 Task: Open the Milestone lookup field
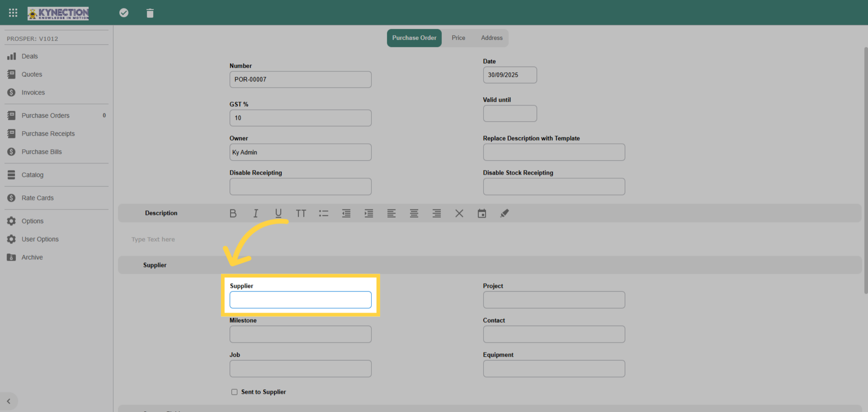(300, 334)
